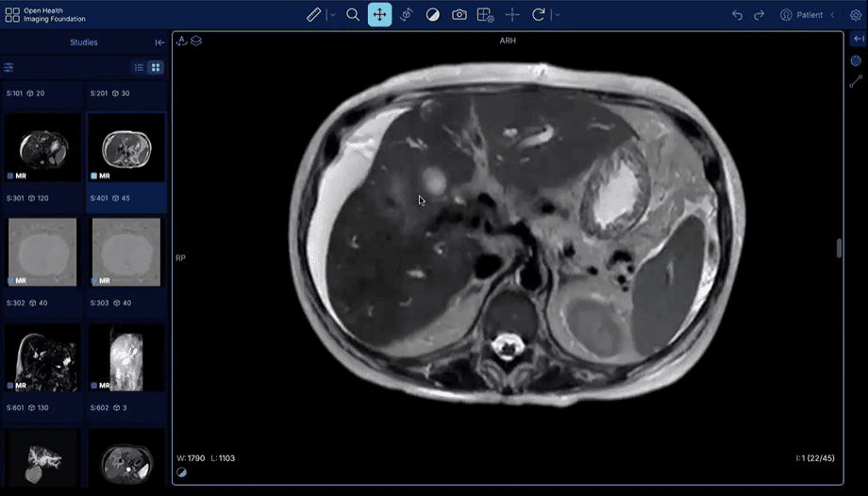Activate the Zoom magnifier tool

tap(353, 15)
